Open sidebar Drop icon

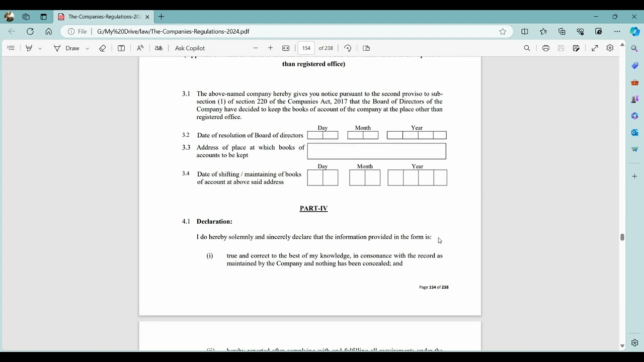tap(635, 149)
